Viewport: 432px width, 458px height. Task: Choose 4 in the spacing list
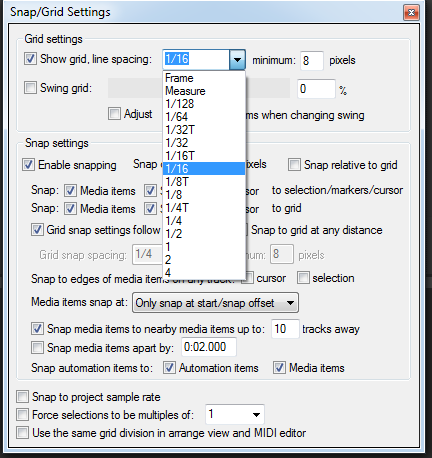(x=204, y=272)
